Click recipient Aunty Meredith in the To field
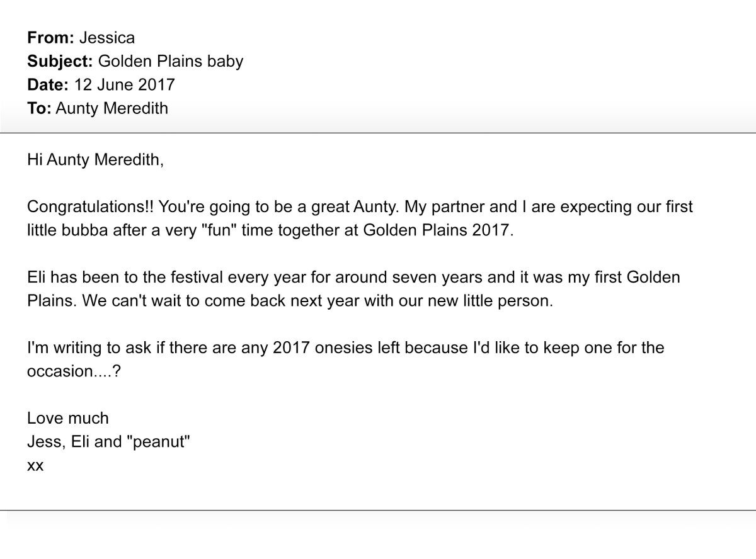Screen dimensions: 756x559 [112, 108]
